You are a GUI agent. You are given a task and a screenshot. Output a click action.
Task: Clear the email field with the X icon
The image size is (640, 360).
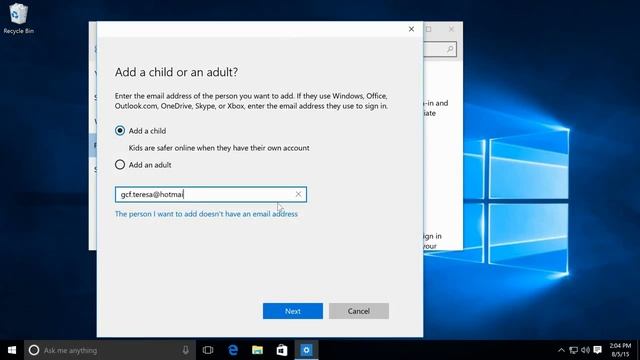point(298,194)
